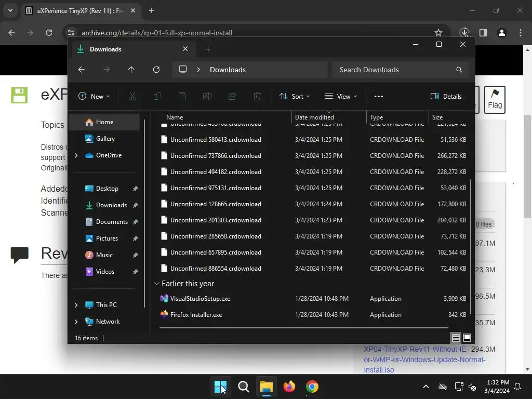Open Desktop from Quick access
The image size is (532, 399).
[x=107, y=189]
